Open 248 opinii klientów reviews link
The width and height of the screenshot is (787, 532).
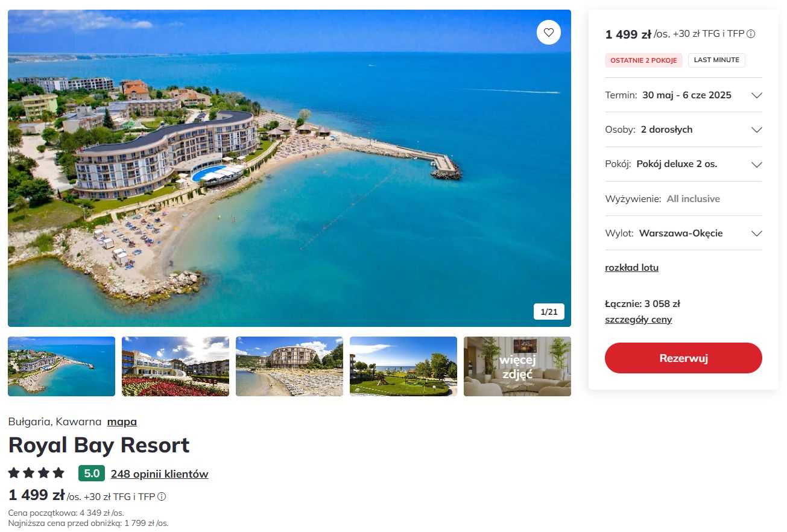pyautogui.click(x=159, y=474)
